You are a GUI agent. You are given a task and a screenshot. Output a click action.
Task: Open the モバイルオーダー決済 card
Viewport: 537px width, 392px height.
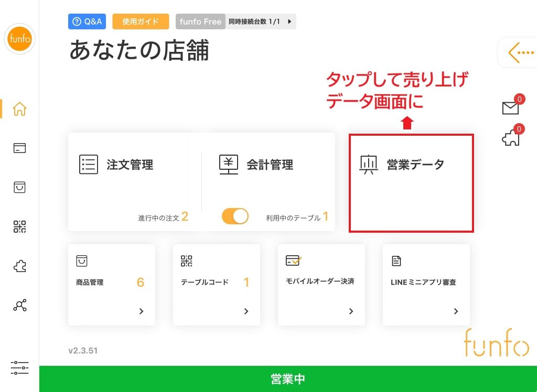click(x=321, y=284)
